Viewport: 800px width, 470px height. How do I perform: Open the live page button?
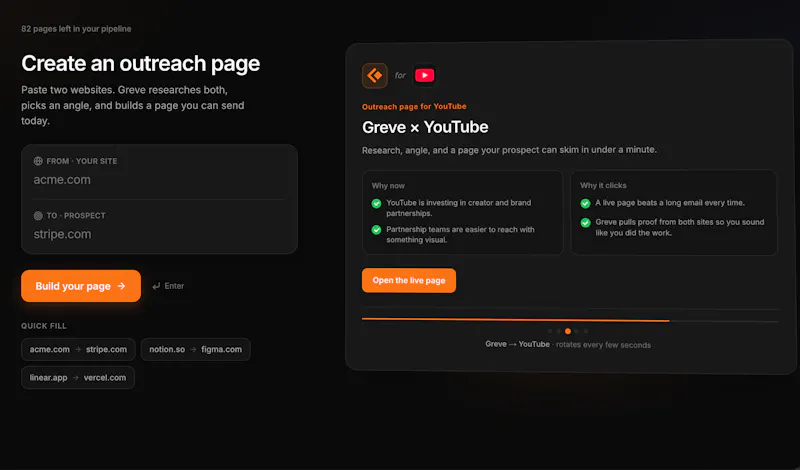click(409, 280)
